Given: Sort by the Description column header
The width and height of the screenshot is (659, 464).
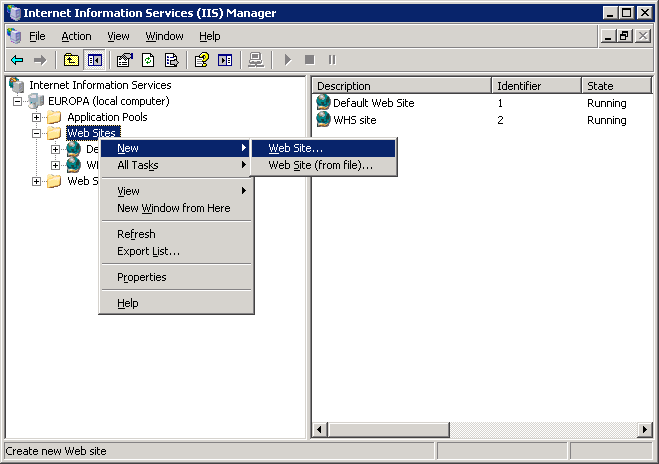Looking at the screenshot, I should pos(401,86).
